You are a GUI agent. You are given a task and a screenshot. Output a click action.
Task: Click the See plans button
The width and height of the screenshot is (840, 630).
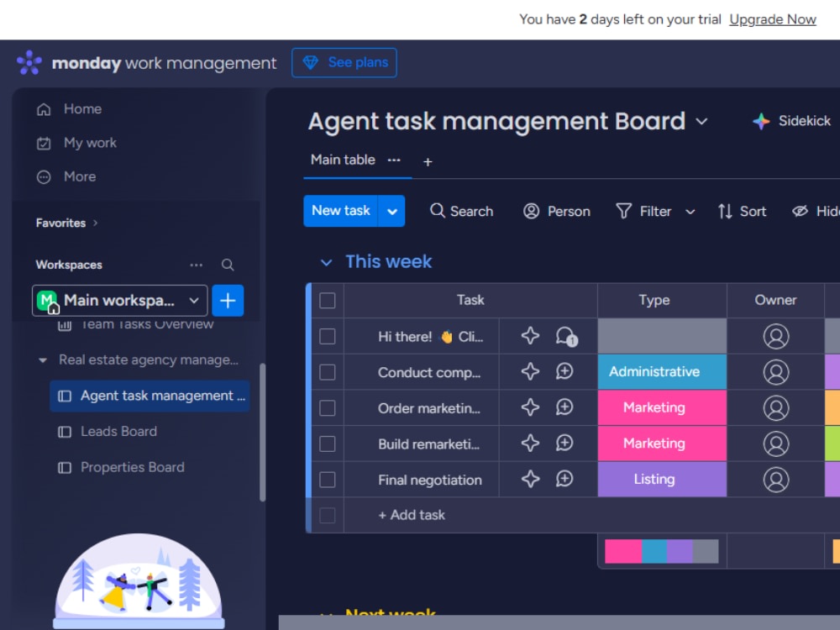tap(344, 63)
